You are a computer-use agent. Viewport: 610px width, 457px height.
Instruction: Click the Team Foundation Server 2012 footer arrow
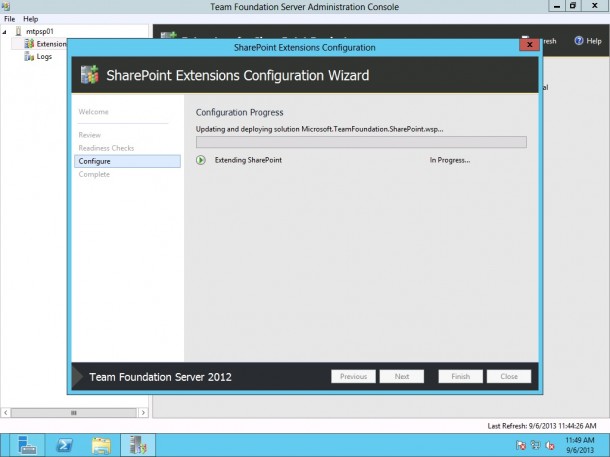point(77,376)
